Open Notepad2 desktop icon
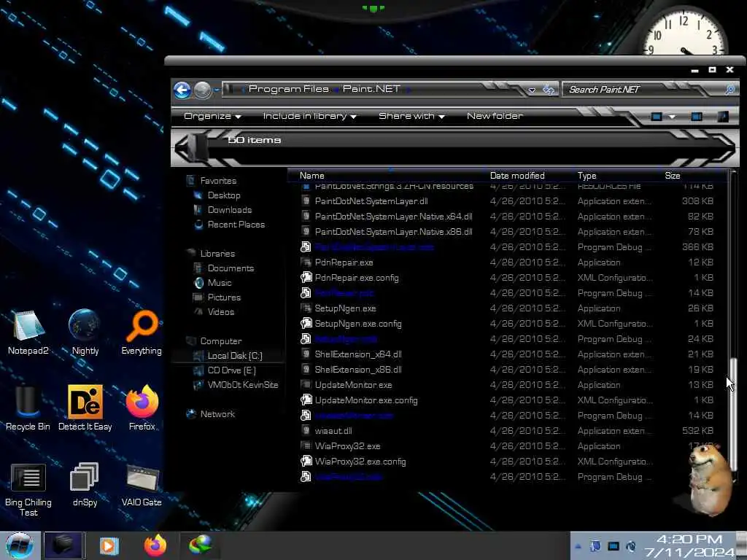 (x=28, y=332)
